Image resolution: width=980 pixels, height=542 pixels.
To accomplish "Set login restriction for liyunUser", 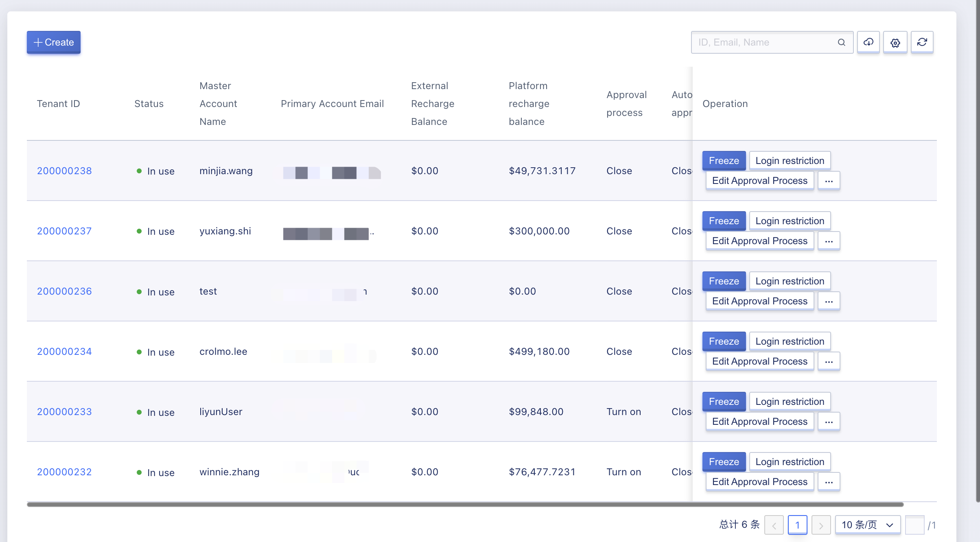I will tap(790, 402).
